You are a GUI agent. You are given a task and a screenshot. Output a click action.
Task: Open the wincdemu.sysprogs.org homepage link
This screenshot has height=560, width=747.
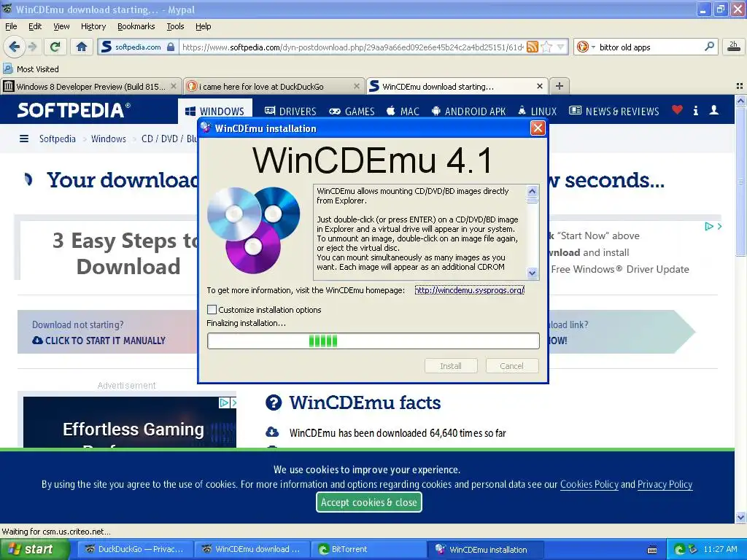tap(469, 290)
